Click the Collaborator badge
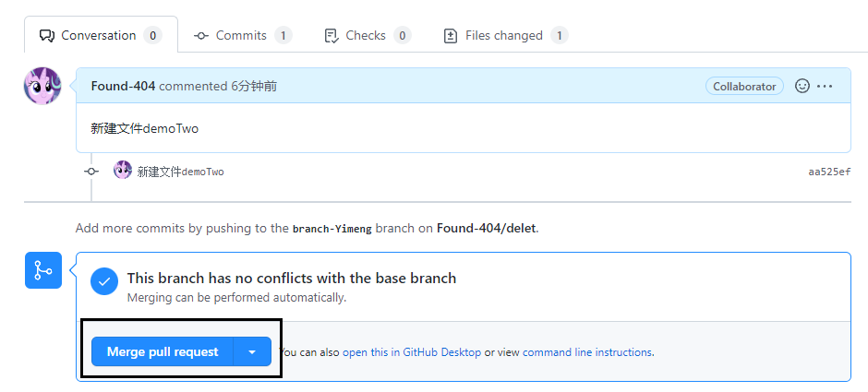Viewport: 868px width, 392px height. [x=744, y=87]
